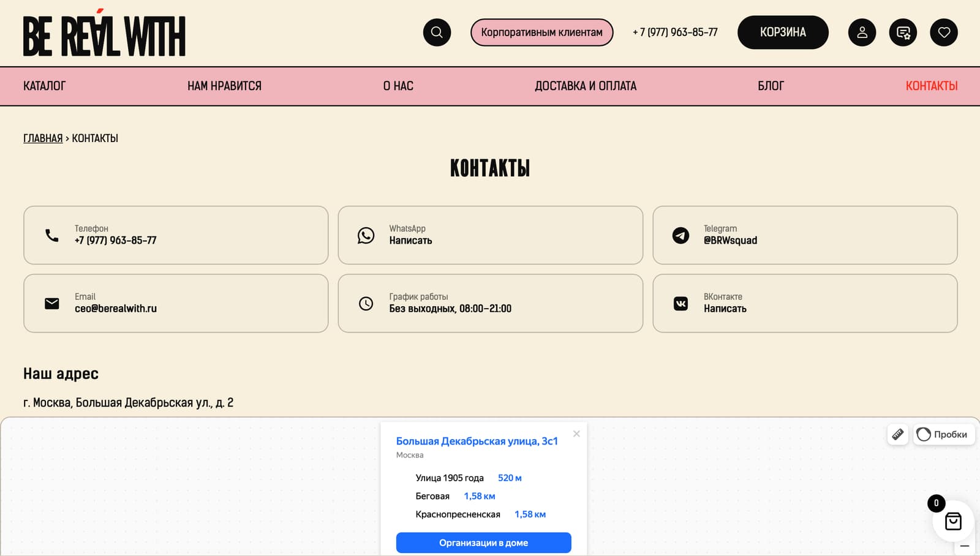Click the График работы label
This screenshot has height=556, width=980.
point(419,296)
